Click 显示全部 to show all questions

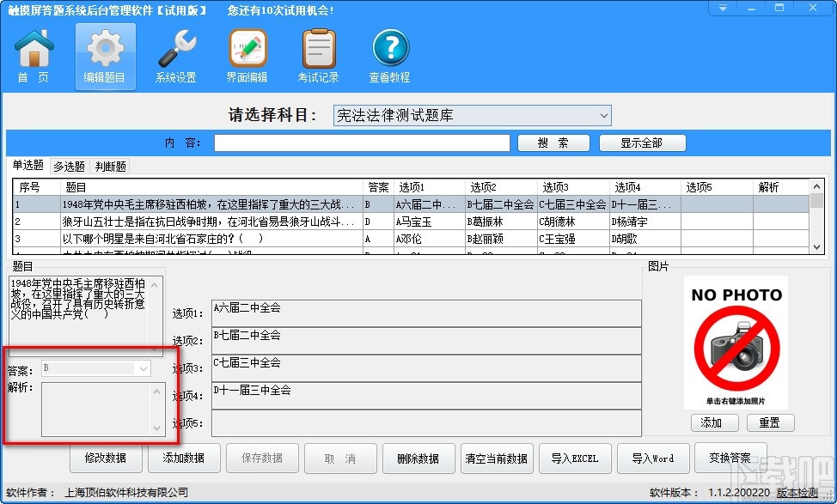point(642,143)
